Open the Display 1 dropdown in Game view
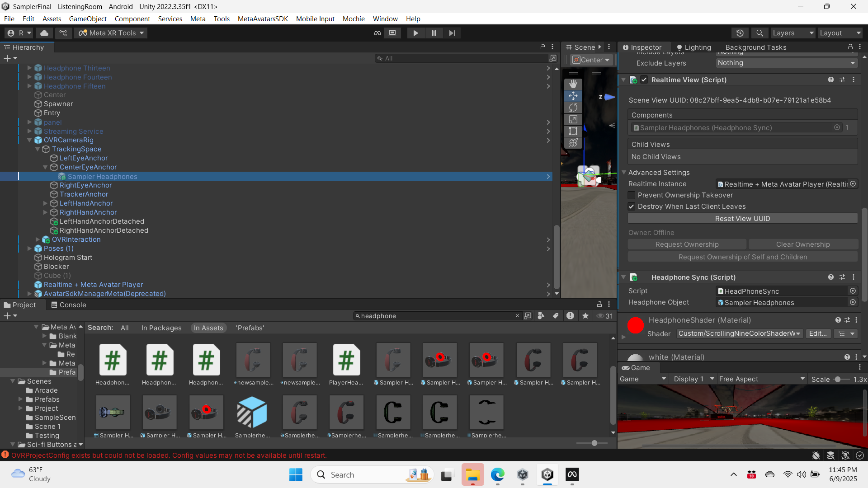Image resolution: width=868 pixels, height=488 pixels. (693, 379)
